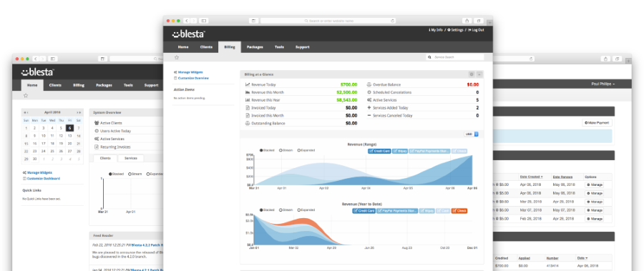Toggle Credit Card series in the Revenue (Range) chart

coord(379,151)
